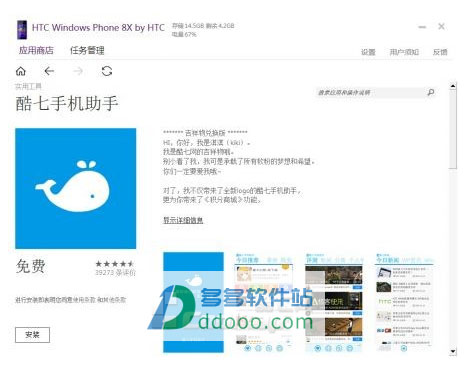This screenshot has width=467, height=370.
Task: Click the star rating display
Action: click(x=115, y=264)
